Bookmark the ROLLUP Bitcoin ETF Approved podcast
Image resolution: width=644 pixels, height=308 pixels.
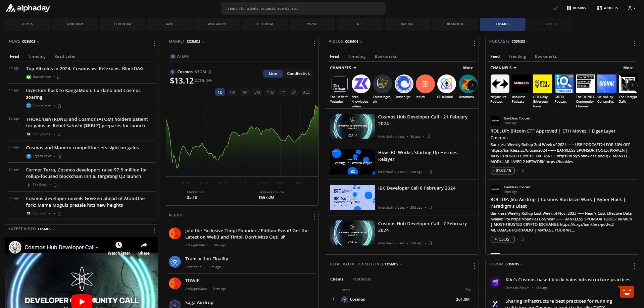(522, 171)
